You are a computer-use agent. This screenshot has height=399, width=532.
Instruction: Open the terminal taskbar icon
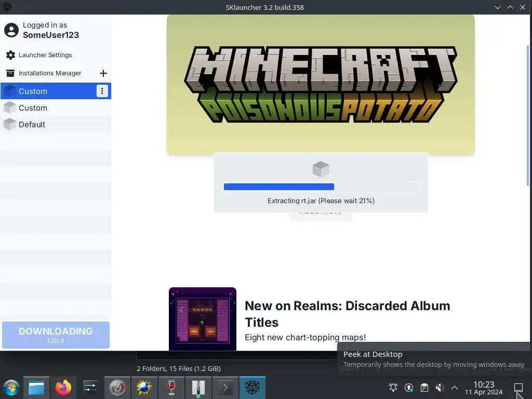click(225, 388)
